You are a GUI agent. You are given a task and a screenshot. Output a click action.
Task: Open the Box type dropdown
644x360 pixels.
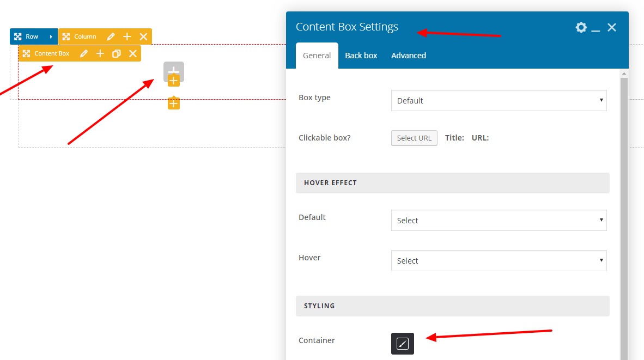pos(499,101)
